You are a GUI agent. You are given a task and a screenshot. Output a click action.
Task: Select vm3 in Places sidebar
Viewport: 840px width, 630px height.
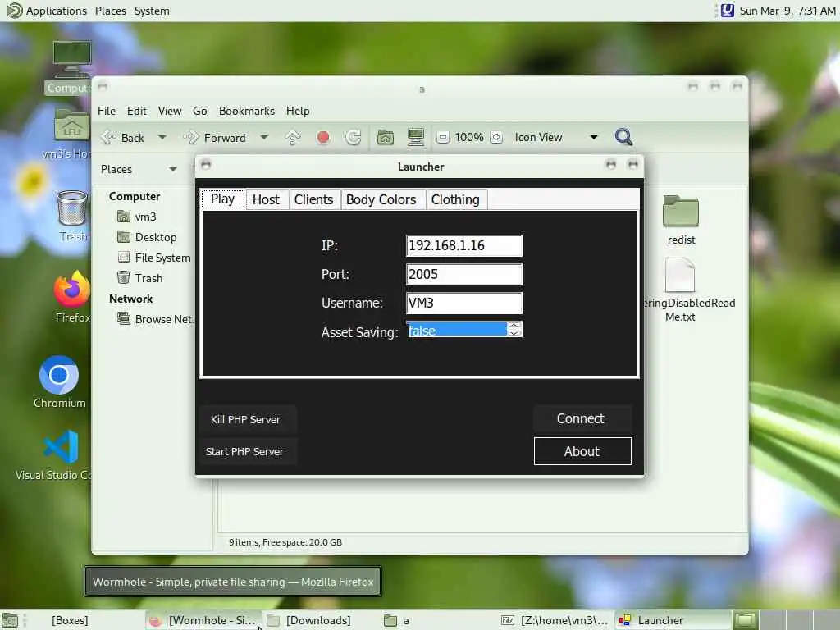pyautogui.click(x=138, y=217)
